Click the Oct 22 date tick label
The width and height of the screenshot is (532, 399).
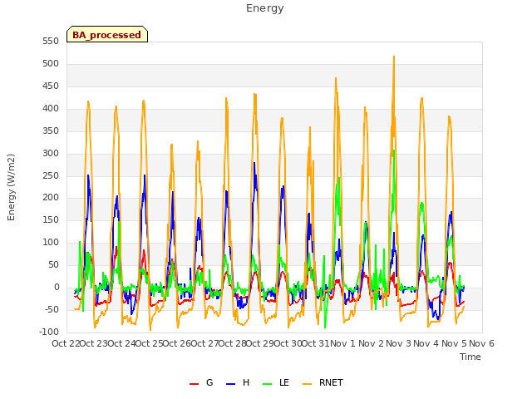(x=66, y=343)
